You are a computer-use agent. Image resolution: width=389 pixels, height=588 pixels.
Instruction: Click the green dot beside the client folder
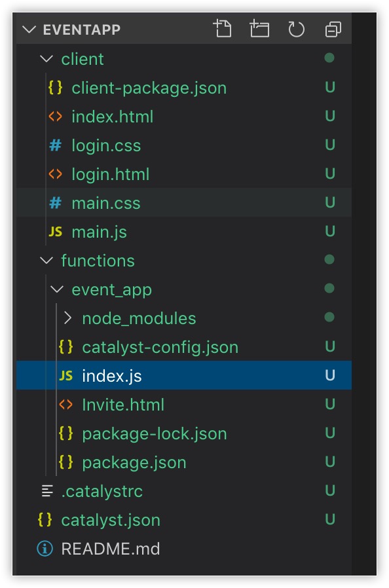(331, 58)
